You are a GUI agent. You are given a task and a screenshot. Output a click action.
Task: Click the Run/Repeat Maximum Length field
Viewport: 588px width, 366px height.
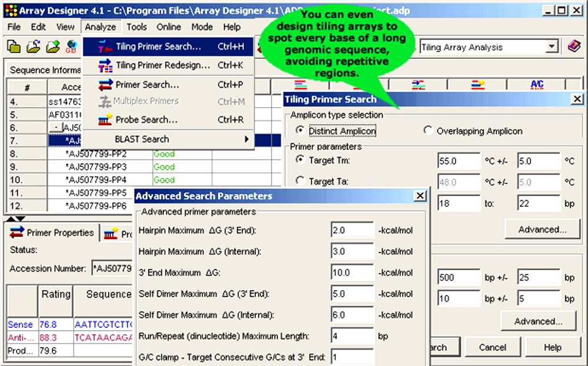click(x=352, y=336)
